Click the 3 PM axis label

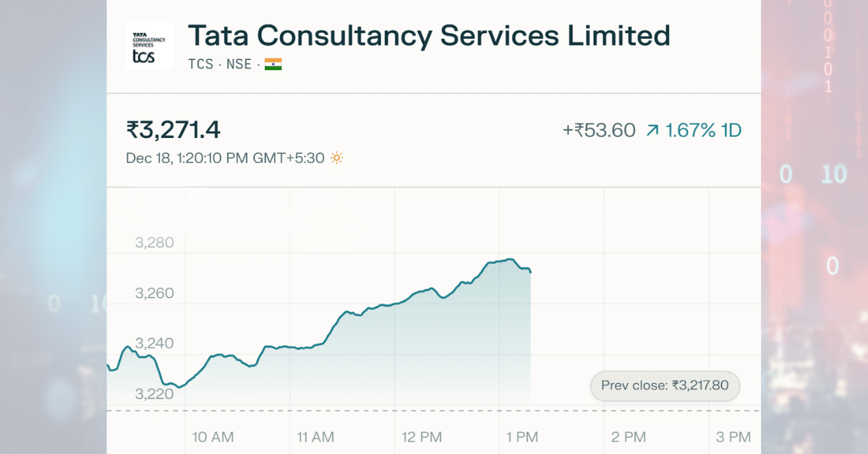(734, 437)
